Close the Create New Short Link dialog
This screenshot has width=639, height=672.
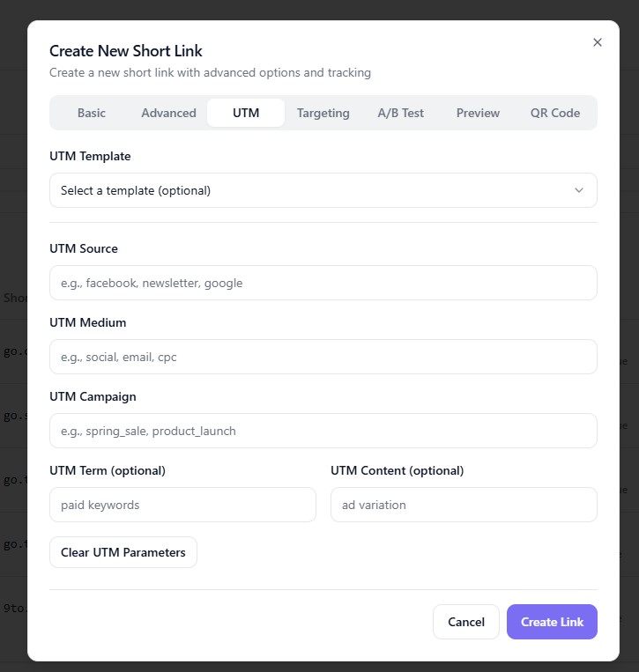tap(598, 42)
